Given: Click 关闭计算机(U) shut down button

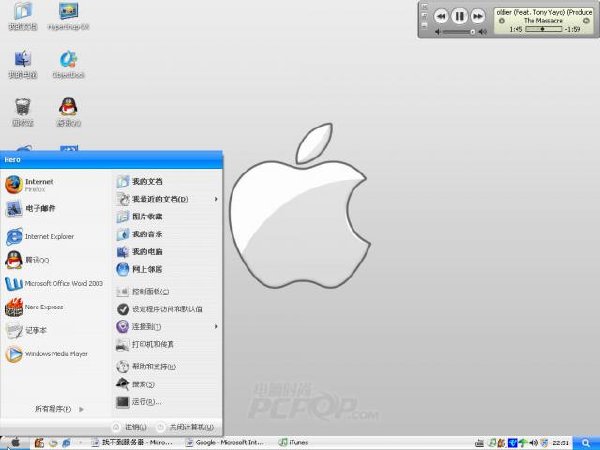Looking at the screenshot, I should point(186,427).
